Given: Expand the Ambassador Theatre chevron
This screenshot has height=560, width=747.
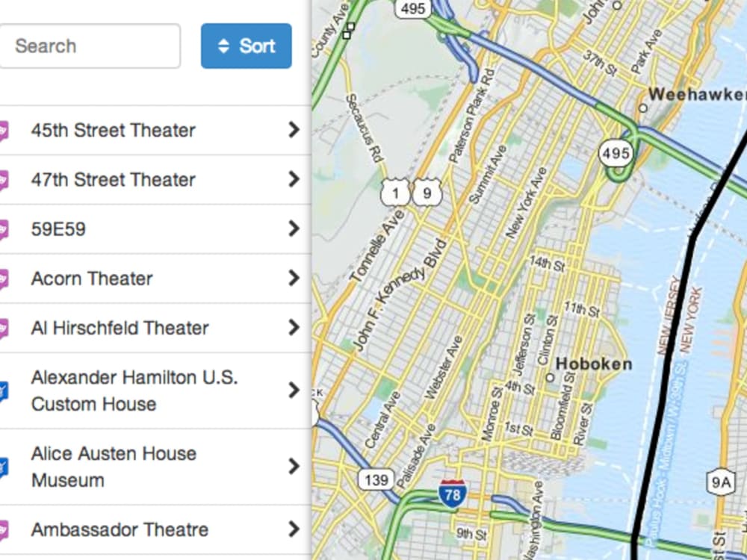Looking at the screenshot, I should pos(294,529).
